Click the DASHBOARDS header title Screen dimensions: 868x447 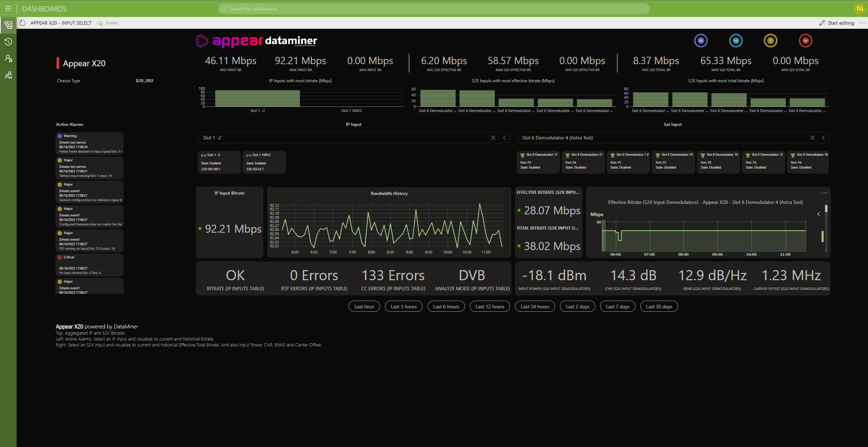[44, 9]
